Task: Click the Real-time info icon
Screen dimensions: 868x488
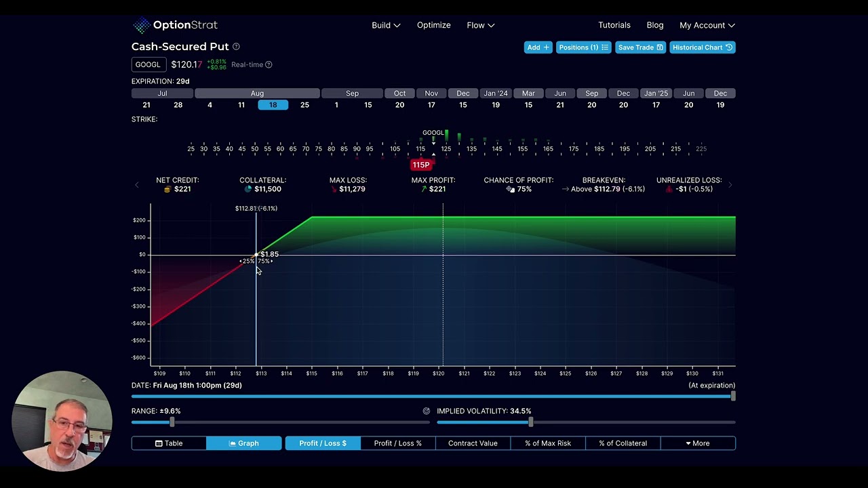Action: 269,64
